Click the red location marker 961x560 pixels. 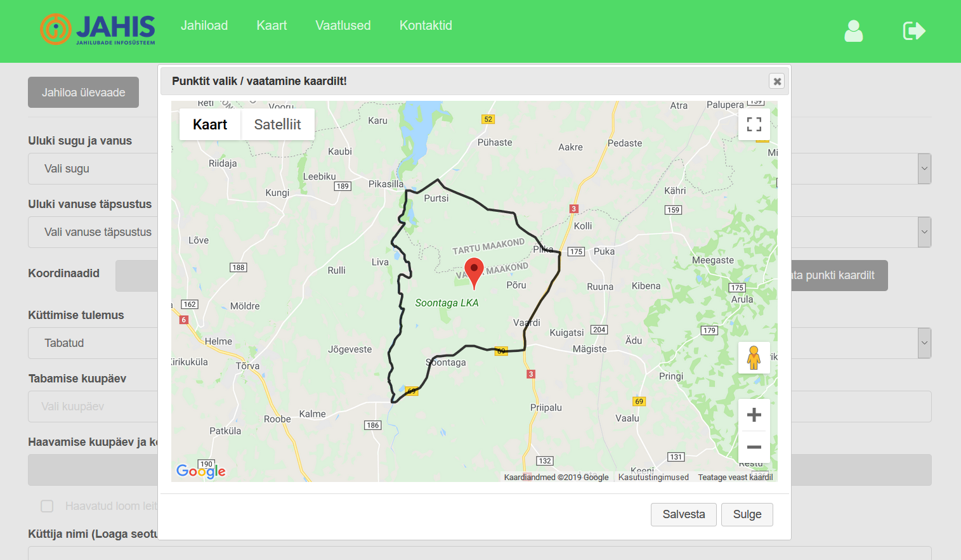coord(474,271)
